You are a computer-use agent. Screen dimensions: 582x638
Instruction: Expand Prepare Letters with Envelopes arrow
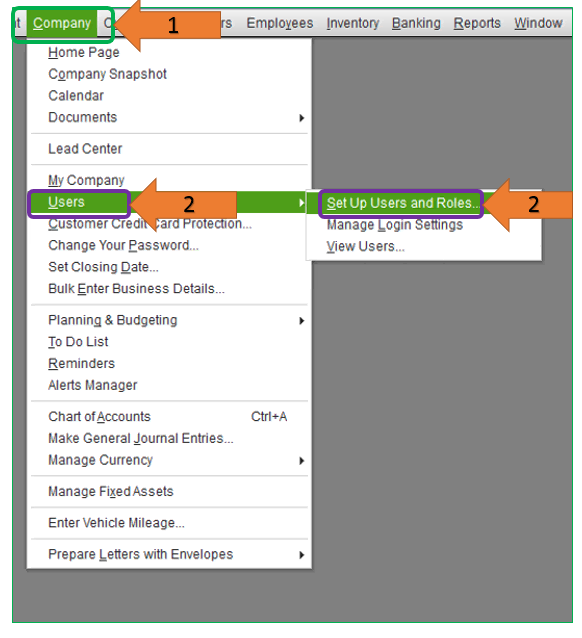(x=302, y=555)
